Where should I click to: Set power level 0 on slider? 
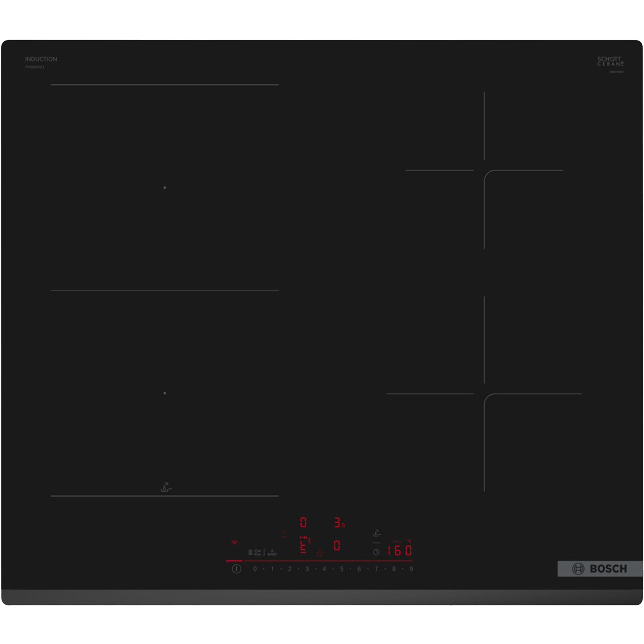coord(255,569)
